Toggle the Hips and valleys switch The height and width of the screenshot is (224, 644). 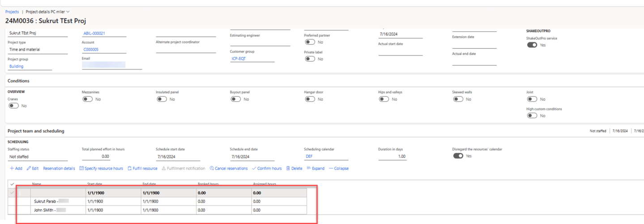click(x=384, y=99)
